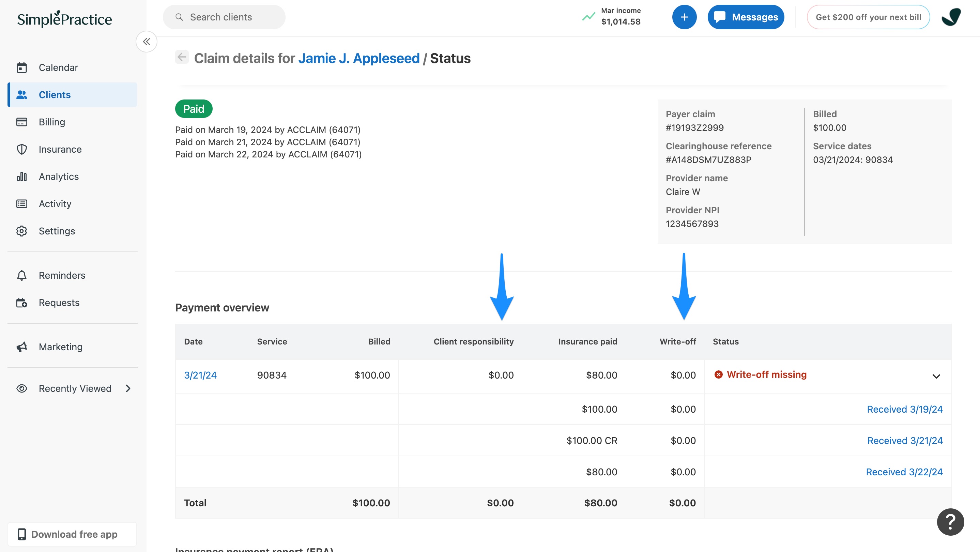Click the search magnifier icon
Viewport: 980px width, 552px height.
pos(179,17)
